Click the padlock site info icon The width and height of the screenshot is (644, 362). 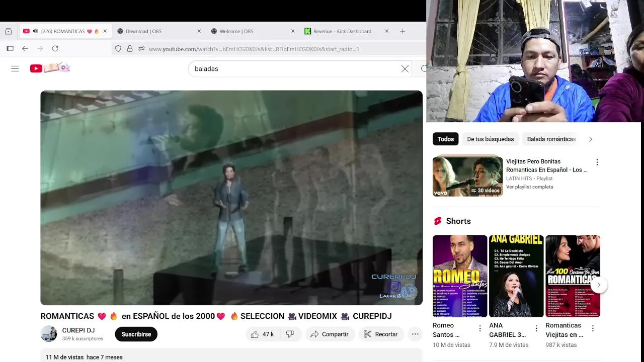130,49
